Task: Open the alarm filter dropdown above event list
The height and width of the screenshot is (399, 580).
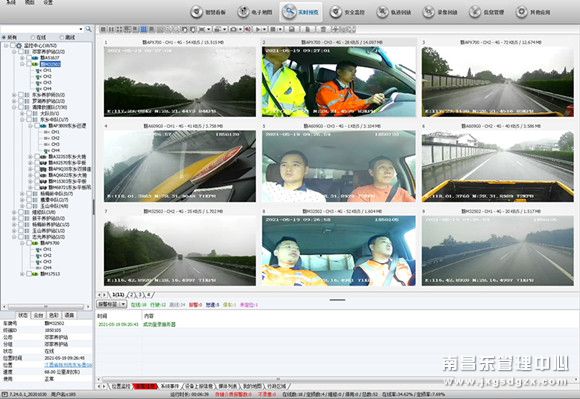Action: pos(111,304)
